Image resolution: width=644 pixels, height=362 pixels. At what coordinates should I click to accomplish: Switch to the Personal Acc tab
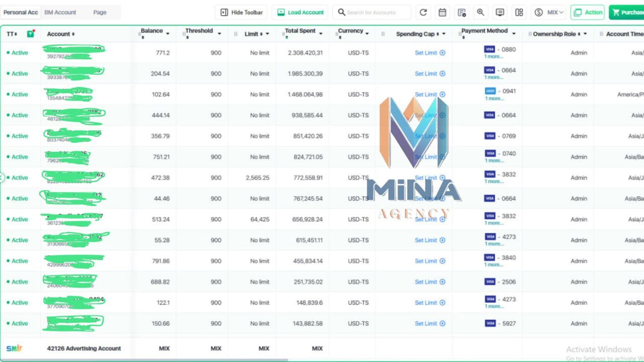[21, 12]
